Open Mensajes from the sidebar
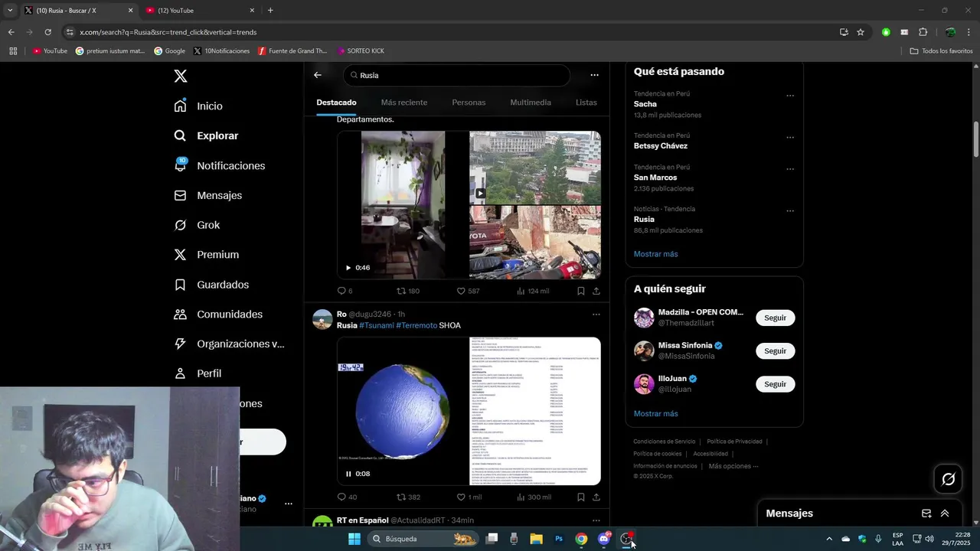This screenshot has height=551, width=980. click(207, 195)
